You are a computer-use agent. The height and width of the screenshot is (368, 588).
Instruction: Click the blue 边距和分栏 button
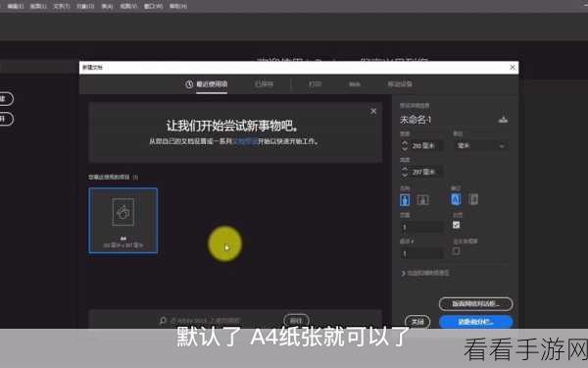click(x=476, y=322)
